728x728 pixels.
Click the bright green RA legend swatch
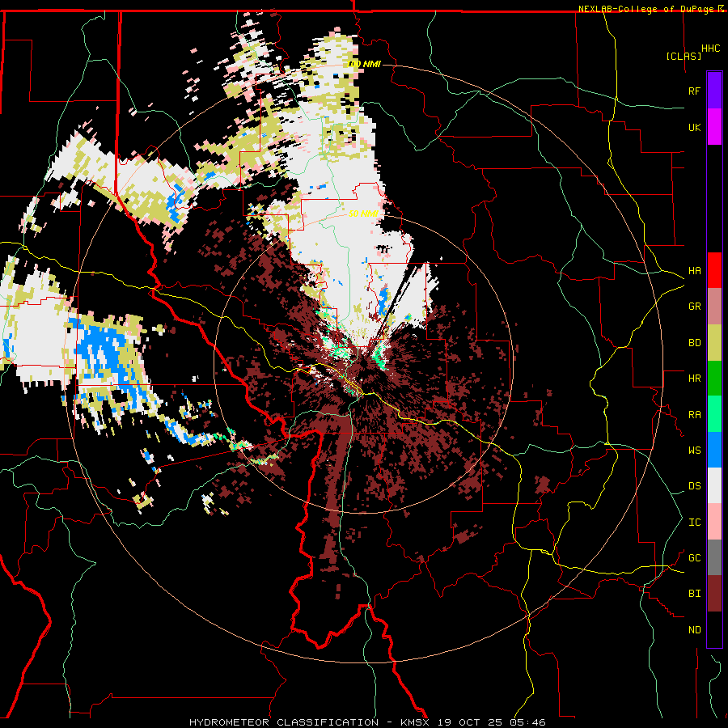(x=714, y=414)
